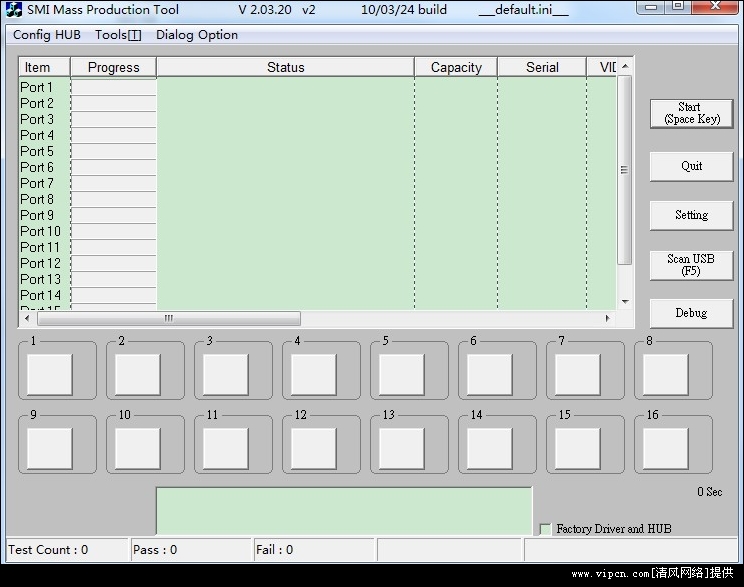Image resolution: width=744 pixels, height=587 pixels.
Task: Select the Port 11 row
Action: coord(317,247)
